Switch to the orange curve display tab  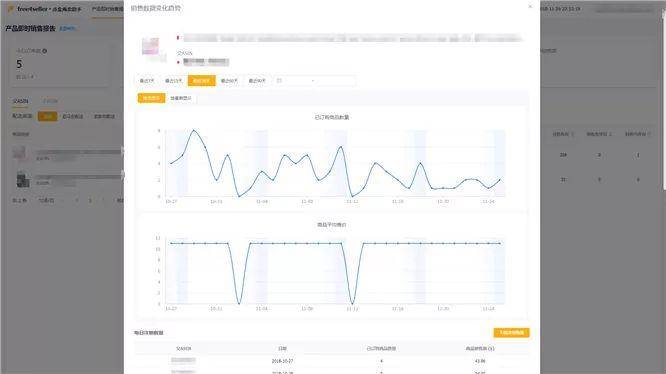point(151,98)
